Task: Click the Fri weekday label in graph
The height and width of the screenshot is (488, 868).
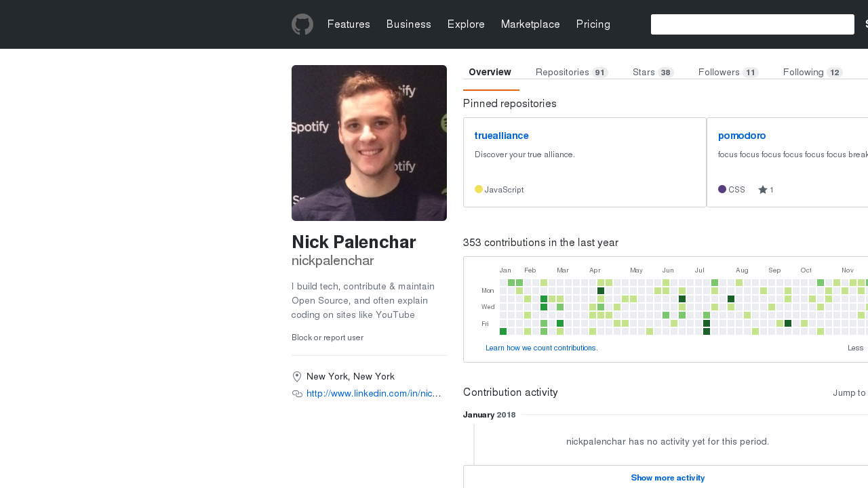Action: [485, 324]
